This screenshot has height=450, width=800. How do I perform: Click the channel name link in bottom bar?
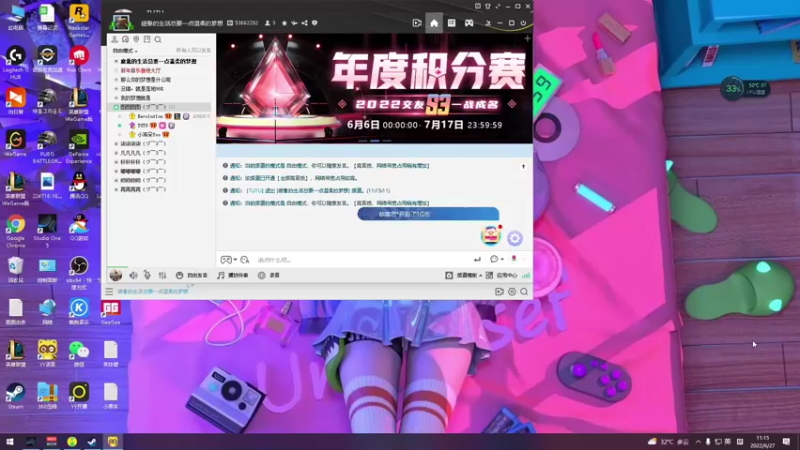click(x=153, y=291)
